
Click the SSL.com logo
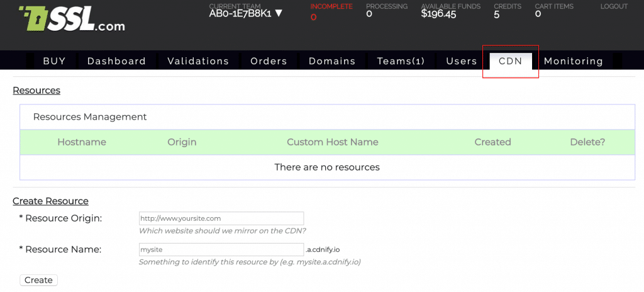click(x=71, y=19)
